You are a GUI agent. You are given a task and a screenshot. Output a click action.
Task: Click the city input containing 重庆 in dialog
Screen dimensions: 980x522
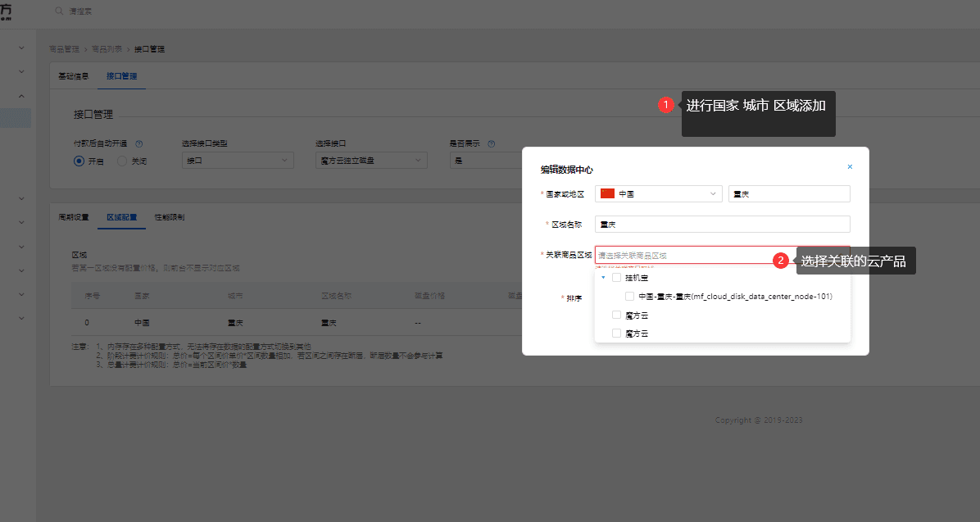pos(789,193)
